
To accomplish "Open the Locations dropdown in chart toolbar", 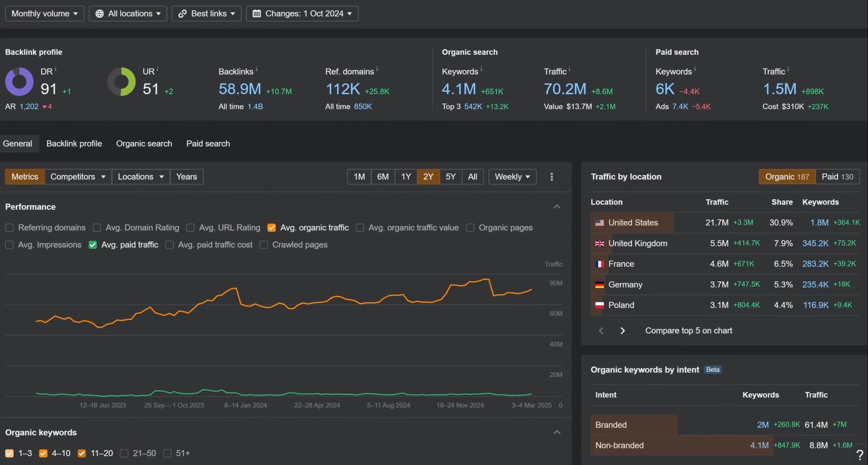I will [141, 177].
